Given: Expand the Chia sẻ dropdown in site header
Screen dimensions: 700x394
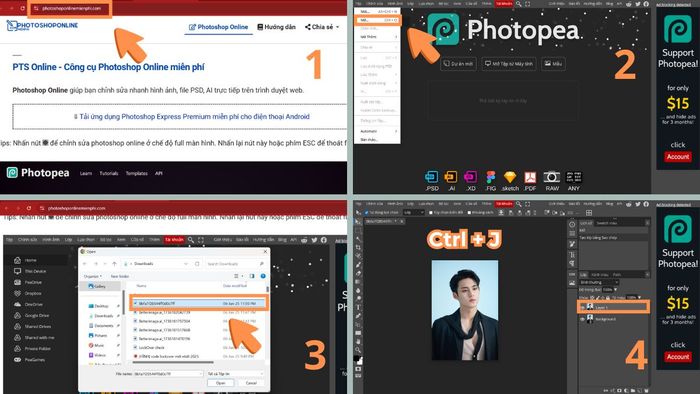Looking at the screenshot, I should click(322, 27).
